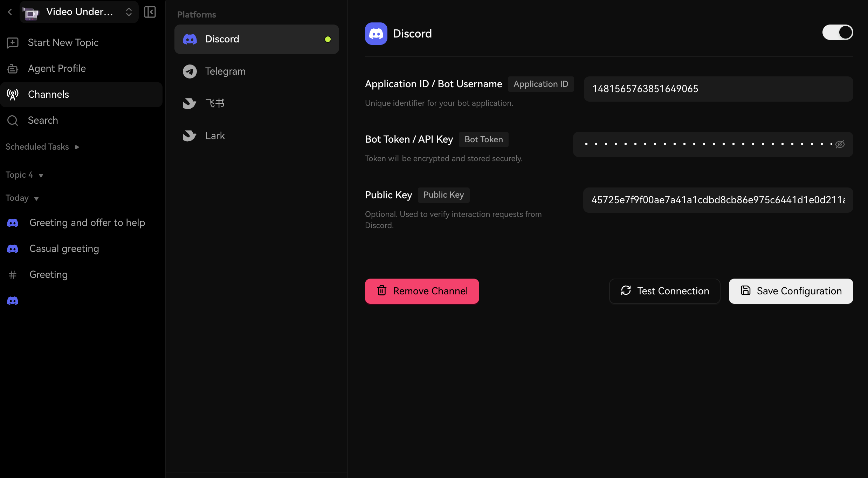Click the Test Connection button
Image resolution: width=868 pixels, height=478 pixels.
pyautogui.click(x=664, y=291)
